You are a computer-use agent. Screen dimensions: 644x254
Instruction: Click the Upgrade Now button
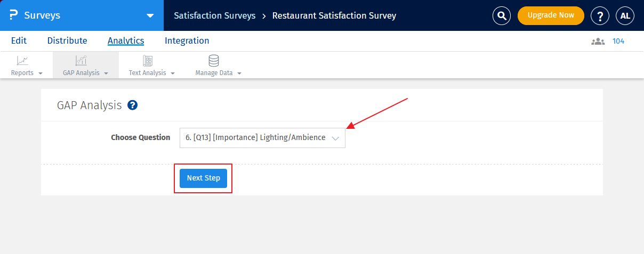(x=551, y=15)
